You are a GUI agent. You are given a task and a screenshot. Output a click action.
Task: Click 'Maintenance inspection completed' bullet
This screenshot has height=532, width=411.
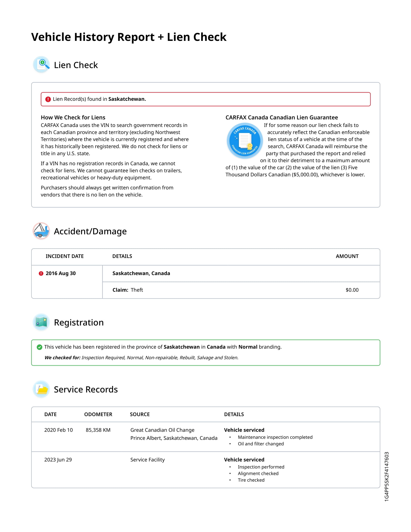(x=275, y=437)
